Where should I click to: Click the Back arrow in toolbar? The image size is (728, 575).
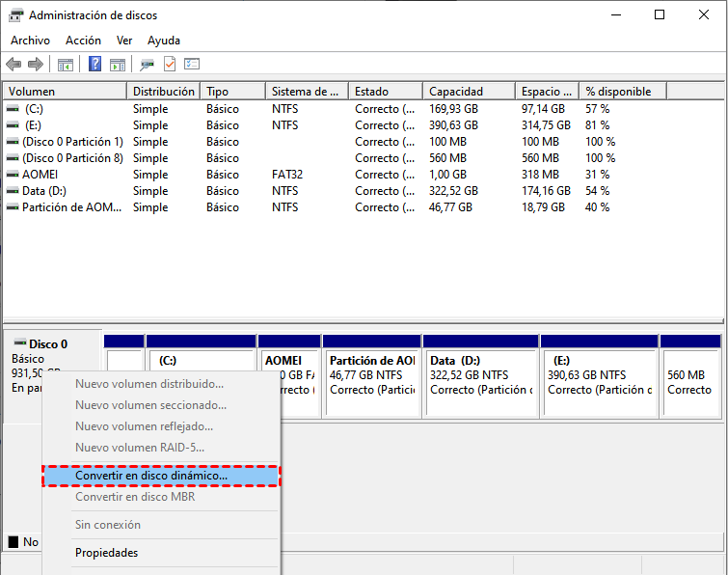[13, 65]
